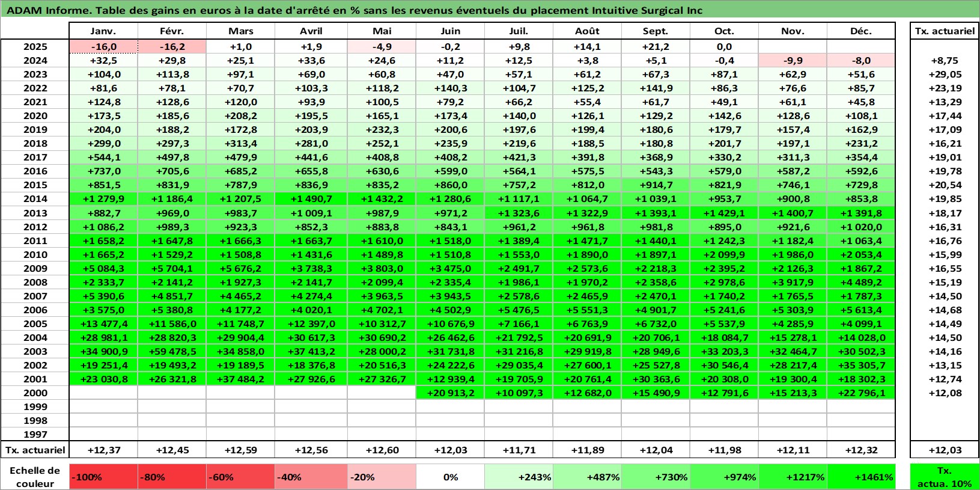Select the 2025 row label
This screenshot has width=980, height=490.
click(x=35, y=47)
